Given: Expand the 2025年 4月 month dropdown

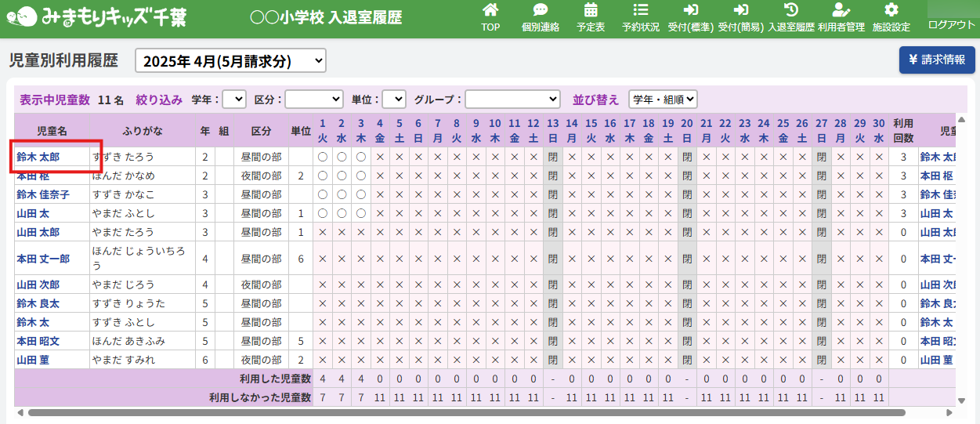Looking at the screenshot, I should [230, 60].
